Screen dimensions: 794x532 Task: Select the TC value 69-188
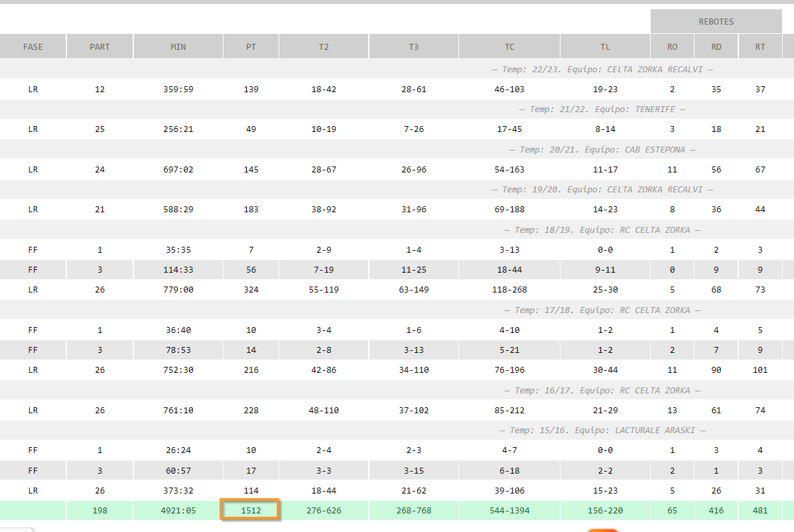509,209
